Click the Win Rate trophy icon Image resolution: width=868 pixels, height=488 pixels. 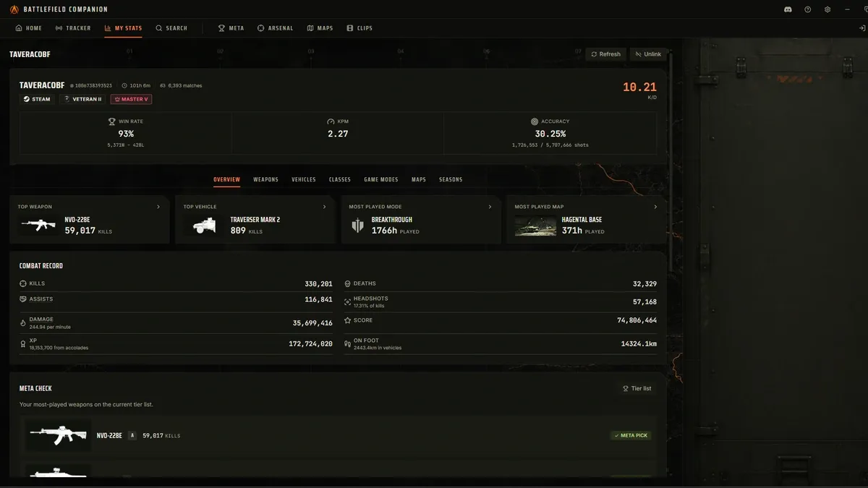(112, 121)
